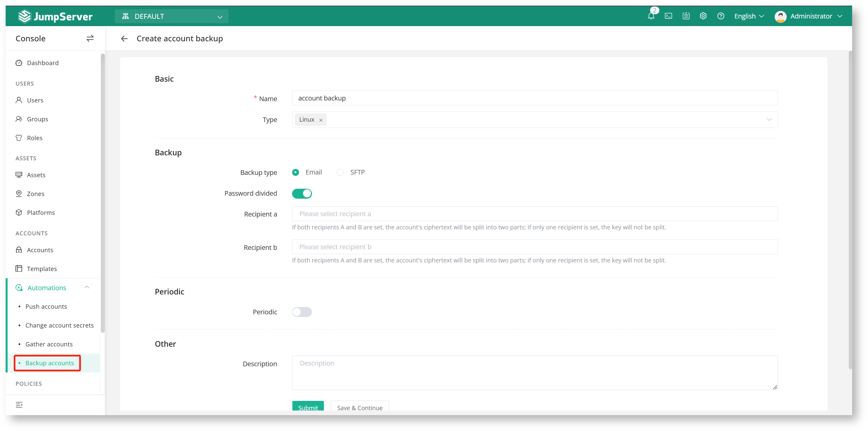Click the Name input field

(535, 98)
